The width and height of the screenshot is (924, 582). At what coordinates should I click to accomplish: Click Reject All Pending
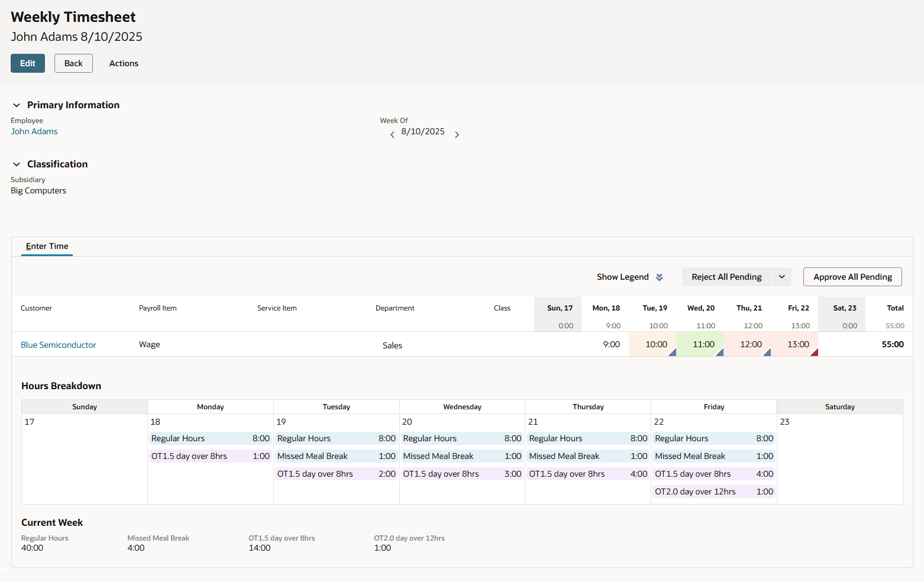[x=726, y=276]
